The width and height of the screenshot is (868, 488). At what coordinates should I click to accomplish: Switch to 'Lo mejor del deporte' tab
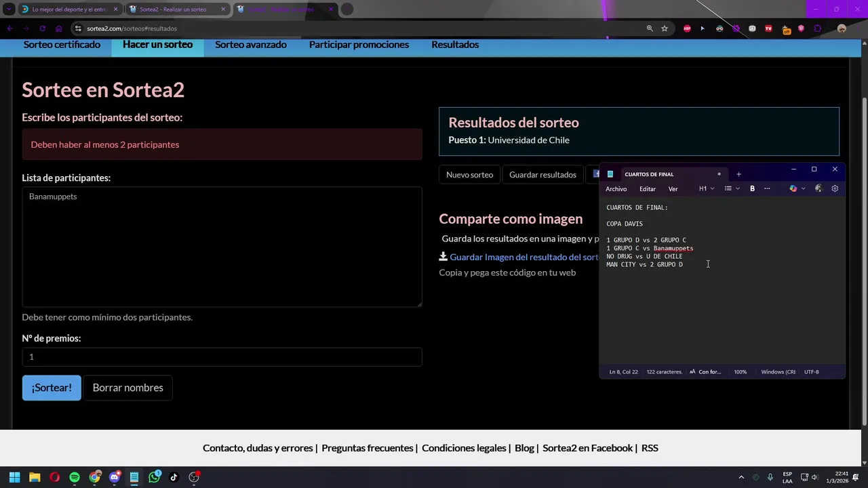(69, 9)
